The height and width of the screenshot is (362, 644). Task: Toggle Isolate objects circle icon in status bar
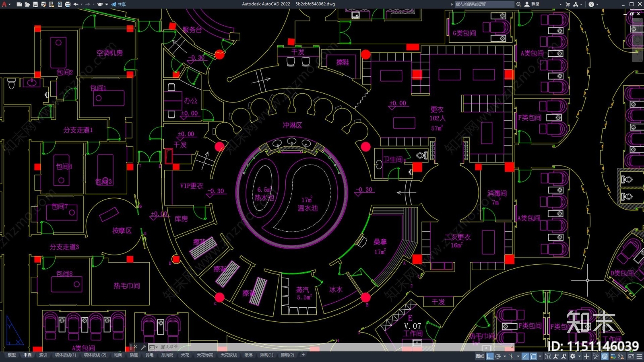(605, 356)
